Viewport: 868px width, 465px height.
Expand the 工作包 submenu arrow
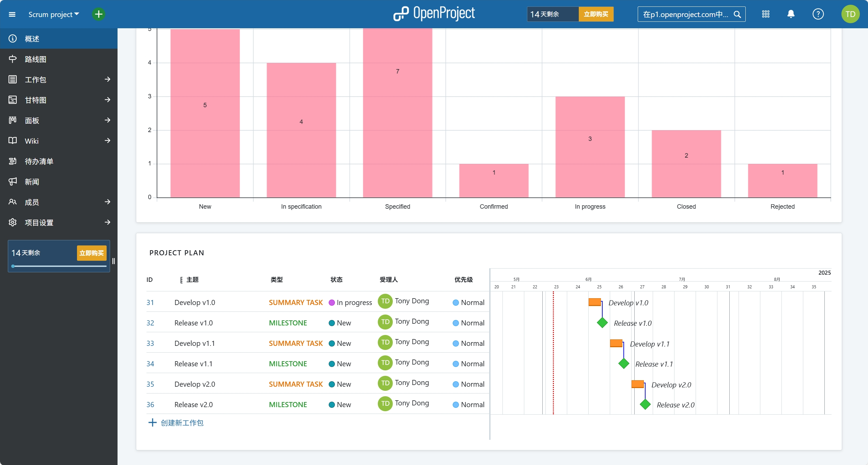[x=108, y=79]
